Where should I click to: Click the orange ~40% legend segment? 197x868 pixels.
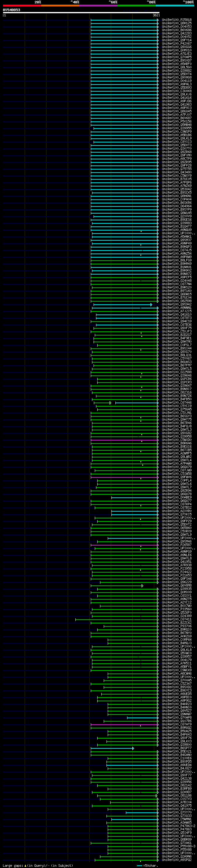pyautogui.click(x=60, y=6)
